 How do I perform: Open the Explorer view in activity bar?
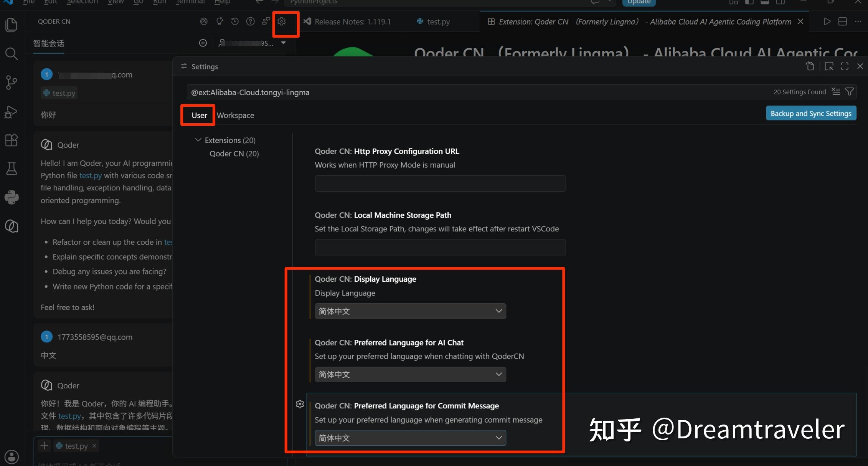(x=12, y=25)
